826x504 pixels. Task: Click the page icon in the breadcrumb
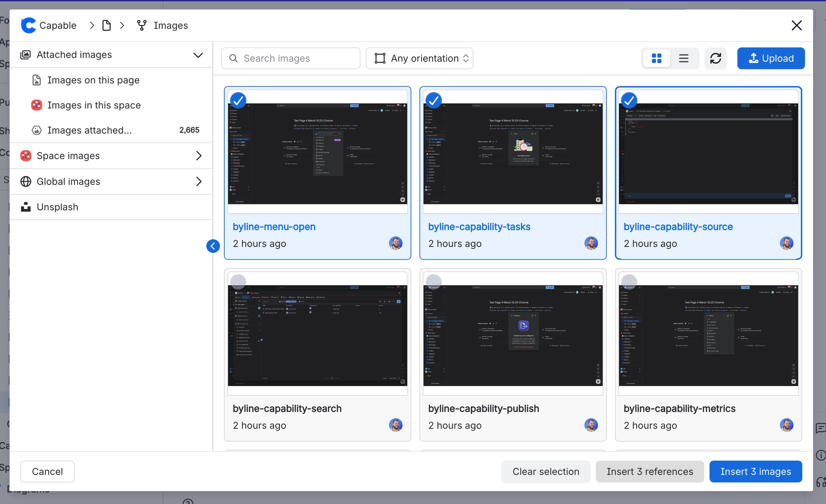pos(106,25)
